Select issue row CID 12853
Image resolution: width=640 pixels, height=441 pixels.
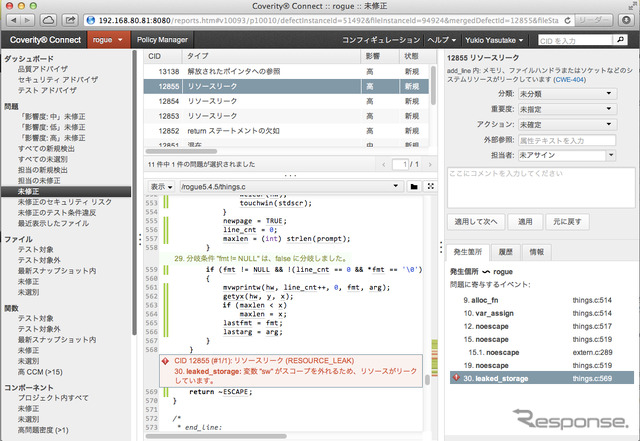click(286, 116)
